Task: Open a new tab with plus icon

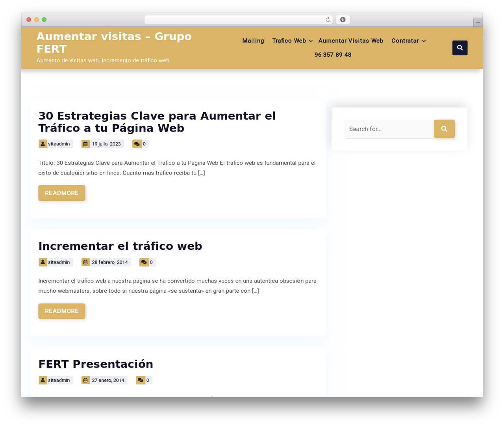Action: click(478, 22)
